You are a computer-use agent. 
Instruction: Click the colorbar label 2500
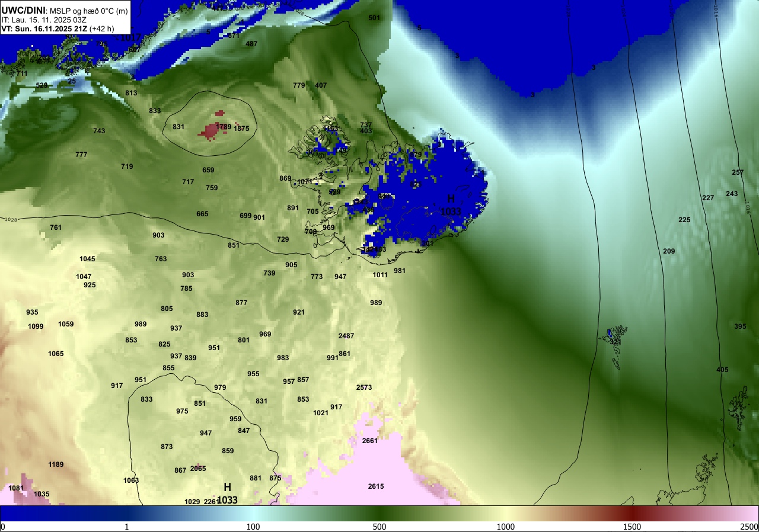(750, 527)
